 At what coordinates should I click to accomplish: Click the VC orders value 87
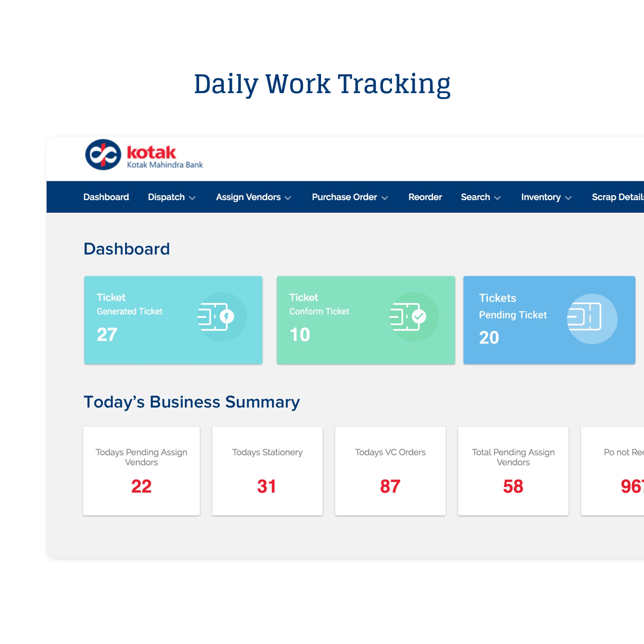pos(390,486)
